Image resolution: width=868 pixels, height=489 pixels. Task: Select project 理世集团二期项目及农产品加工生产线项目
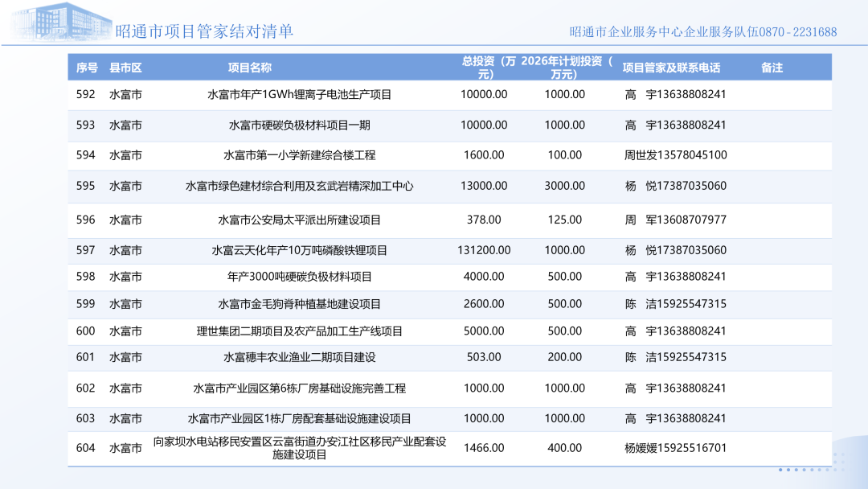(x=300, y=331)
